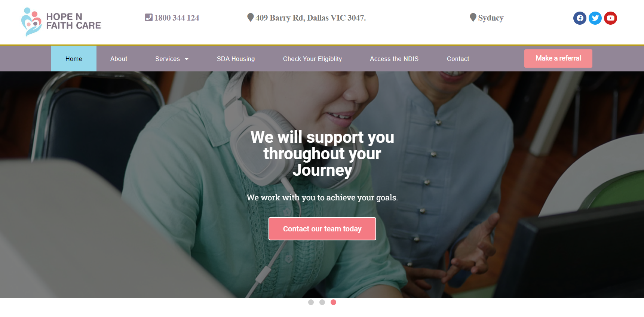Open Access the NDIS page
This screenshot has height=317, width=644.
click(394, 58)
